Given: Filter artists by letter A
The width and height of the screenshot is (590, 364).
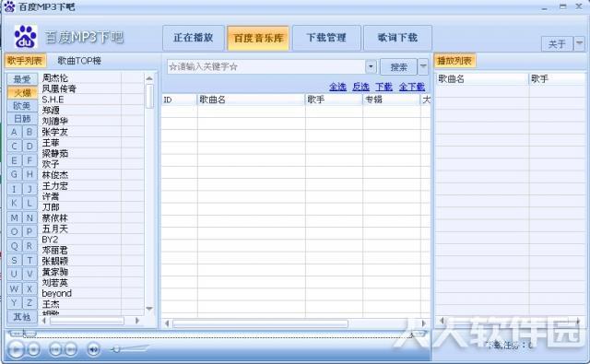Looking at the screenshot, I should tap(14, 132).
